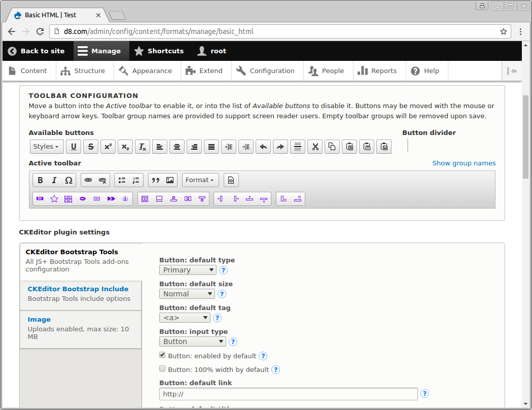This screenshot has height=410, width=532.
Task: Select the Bold button in Active toolbar
Action: tap(41, 180)
